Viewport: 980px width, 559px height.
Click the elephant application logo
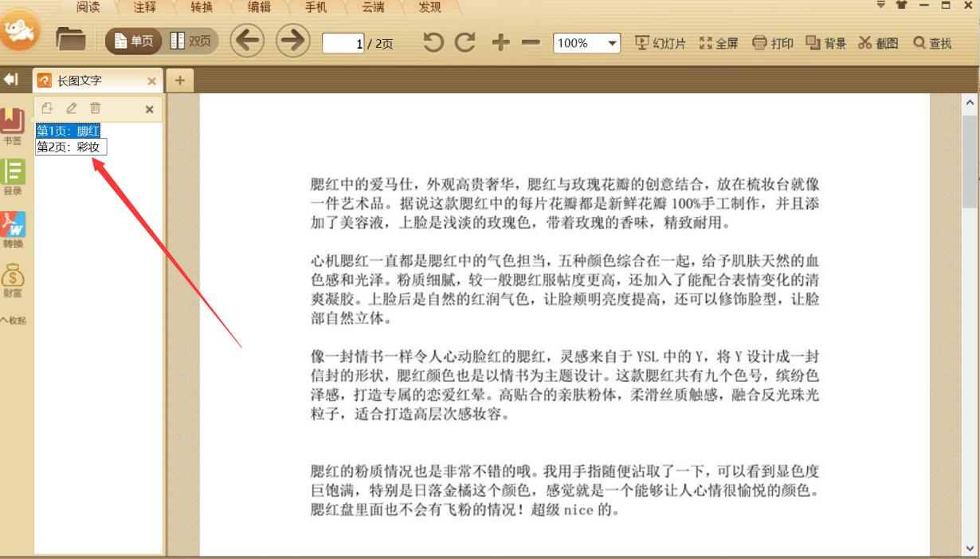tap(20, 30)
